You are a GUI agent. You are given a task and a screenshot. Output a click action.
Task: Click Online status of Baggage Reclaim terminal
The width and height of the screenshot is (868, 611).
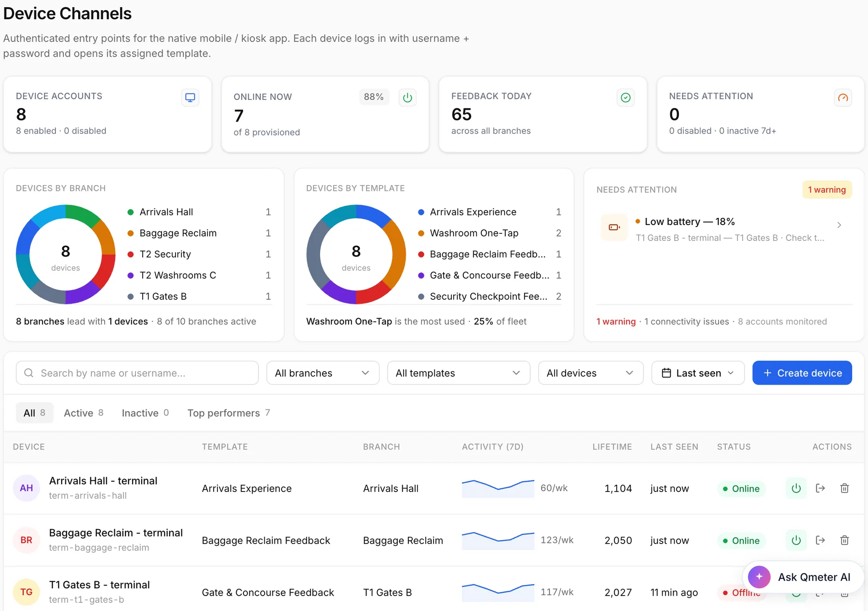tap(741, 541)
